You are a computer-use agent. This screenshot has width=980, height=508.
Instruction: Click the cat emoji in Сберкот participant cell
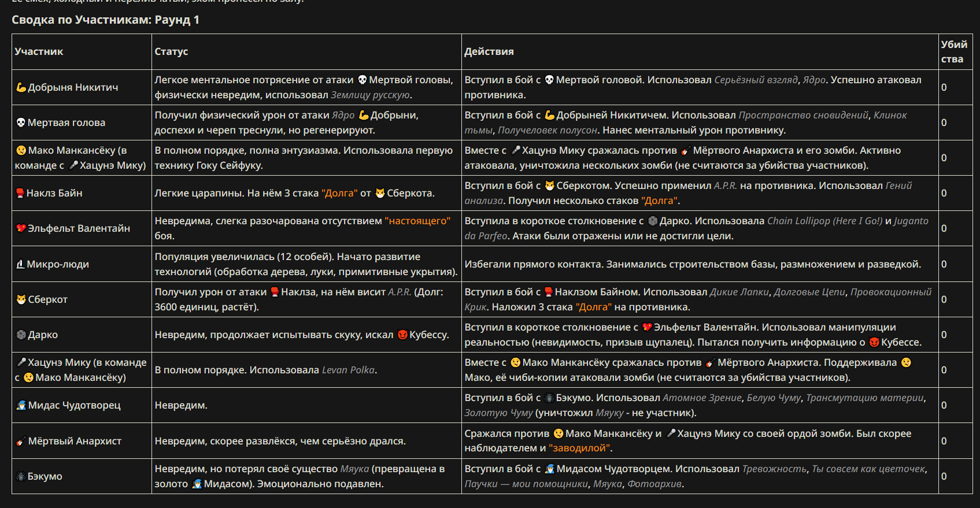pyautogui.click(x=21, y=299)
